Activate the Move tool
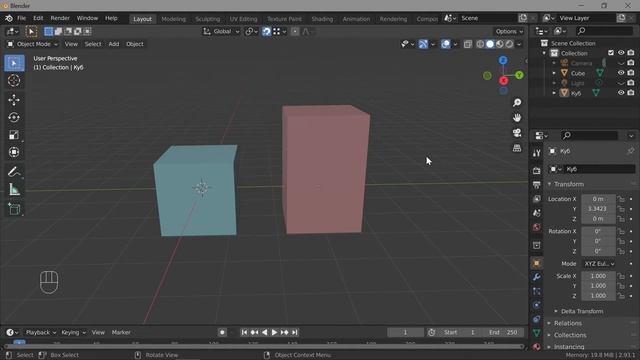 (14, 100)
